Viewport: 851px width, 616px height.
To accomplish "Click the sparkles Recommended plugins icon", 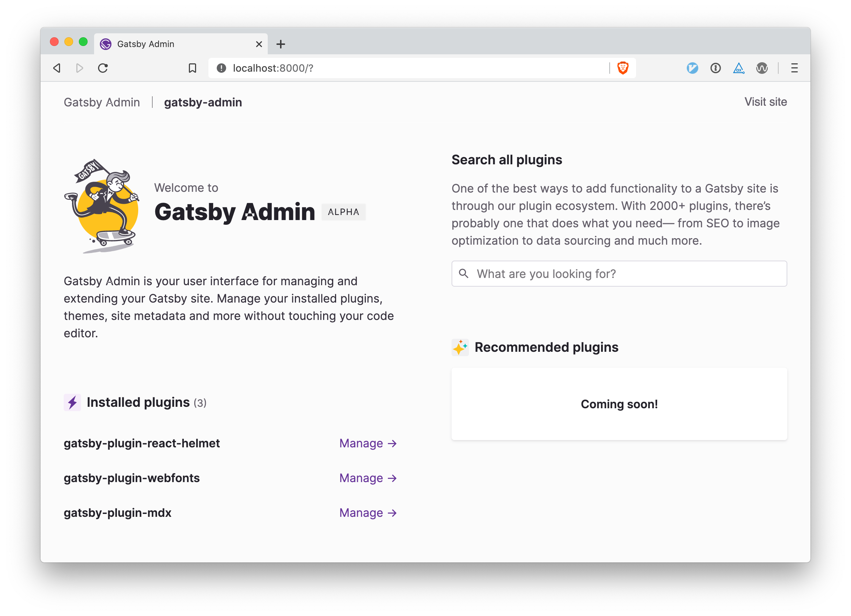I will point(460,347).
